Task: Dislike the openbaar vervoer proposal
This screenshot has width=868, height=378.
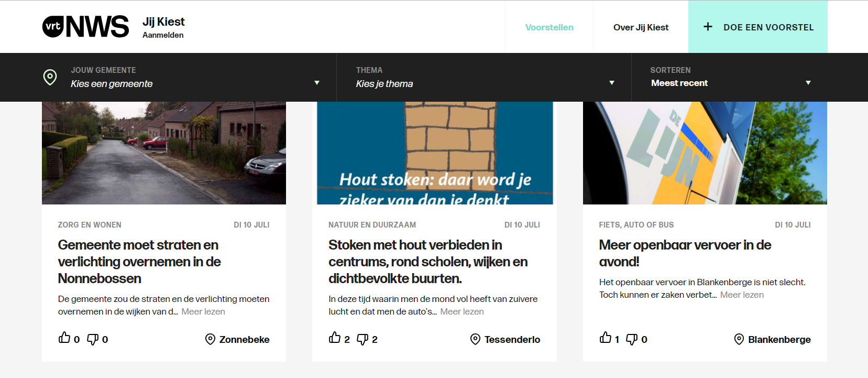Action: [x=632, y=339]
